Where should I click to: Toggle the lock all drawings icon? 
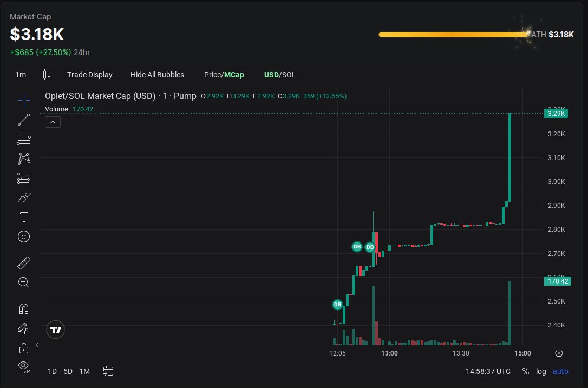click(x=24, y=348)
